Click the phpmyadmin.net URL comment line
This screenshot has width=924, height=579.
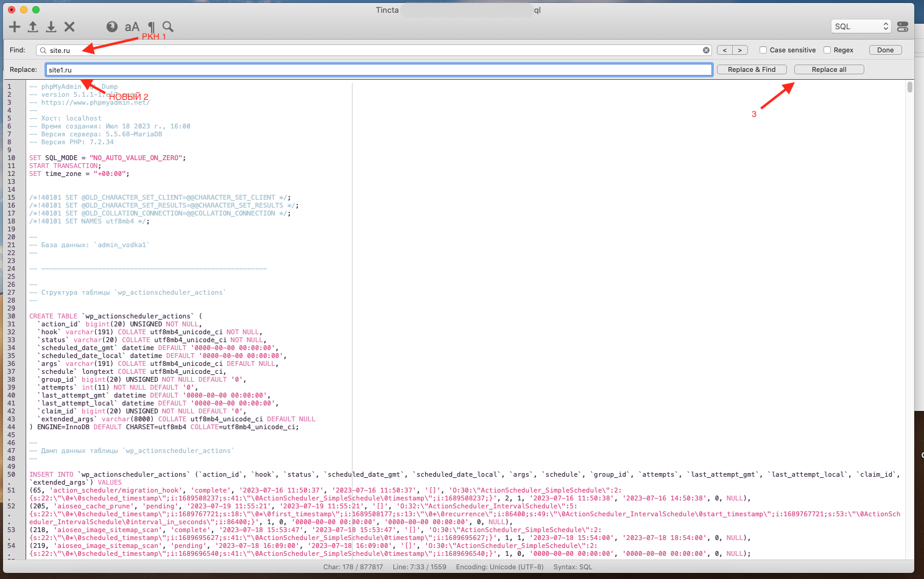point(90,102)
